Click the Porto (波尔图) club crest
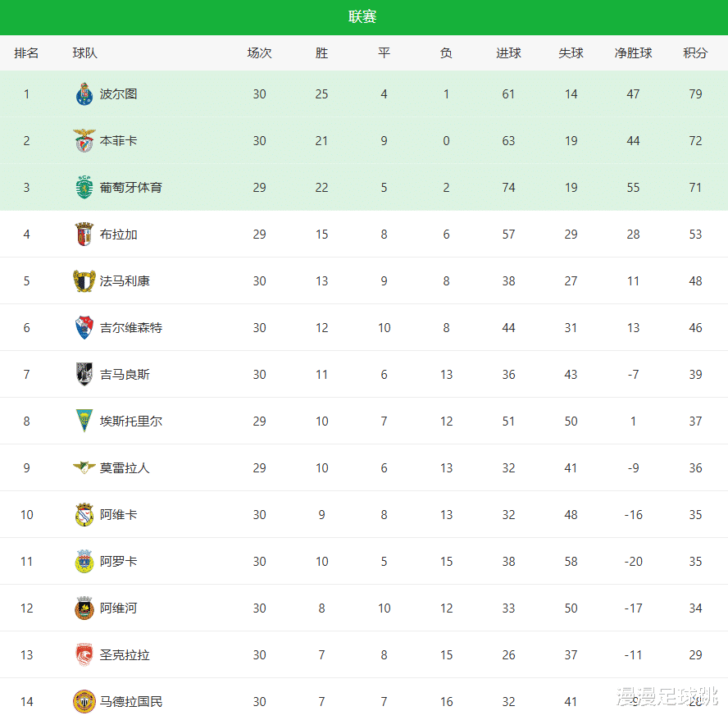Screen dimensions: 728x720 84,94
